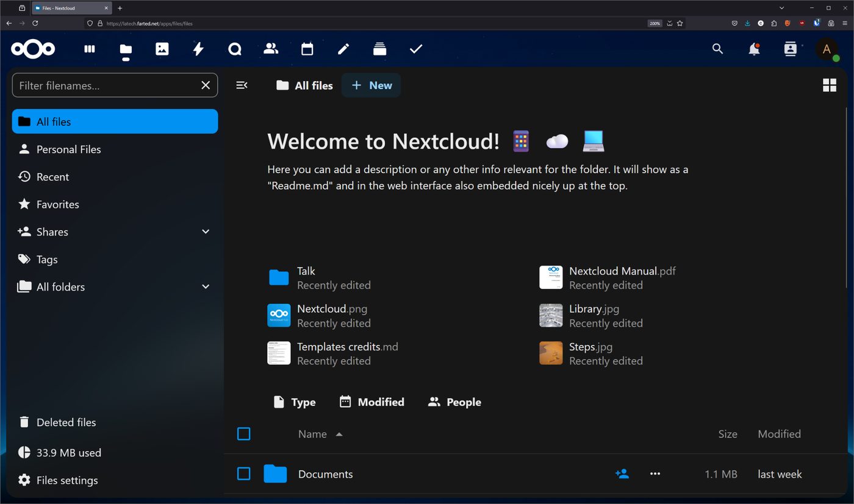The image size is (854, 504).
Task: Expand the All folders tree
Action: [206, 286]
